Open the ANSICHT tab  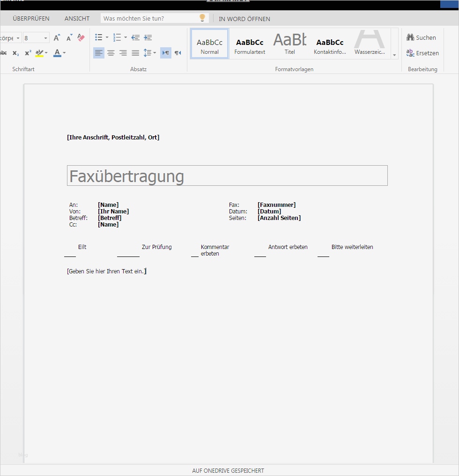click(x=76, y=19)
